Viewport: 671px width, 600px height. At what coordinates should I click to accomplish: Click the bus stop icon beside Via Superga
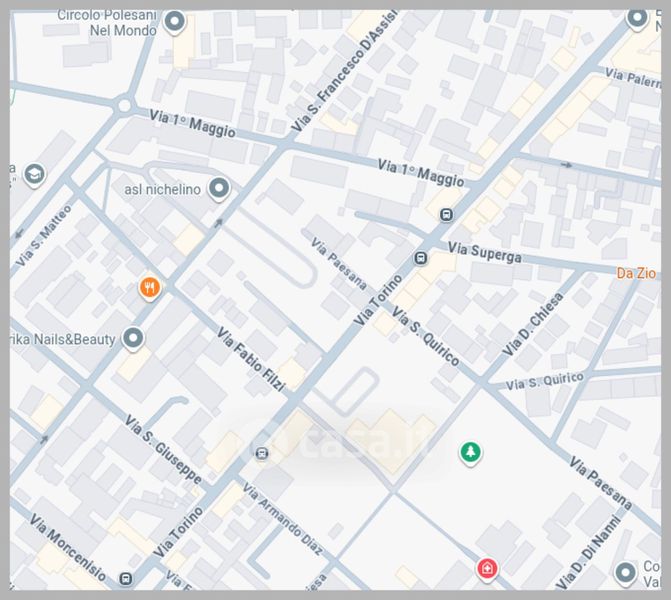pyautogui.click(x=421, y=259)
